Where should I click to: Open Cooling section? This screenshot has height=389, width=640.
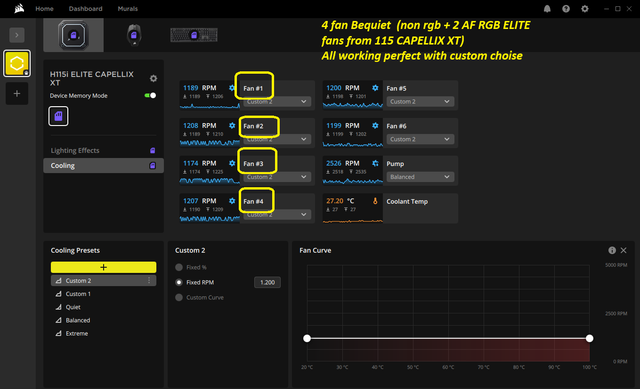pos(104,166)
